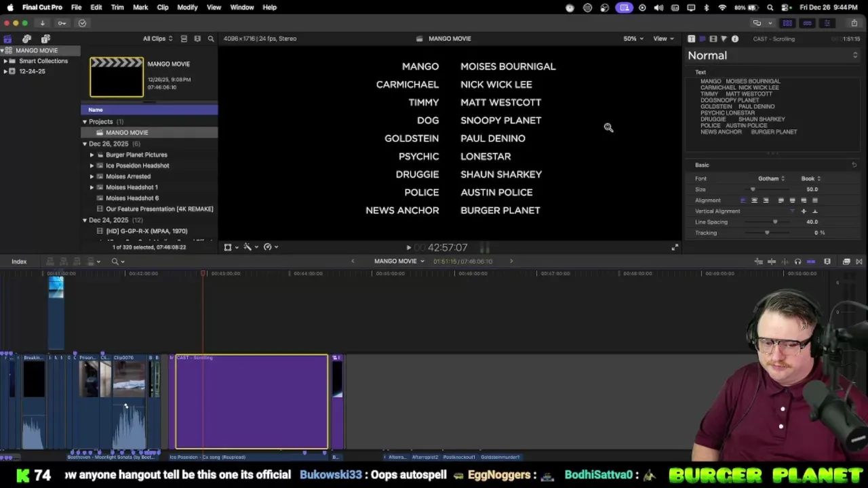
Task: Open the timeline Index button
Action: [19, 262]
